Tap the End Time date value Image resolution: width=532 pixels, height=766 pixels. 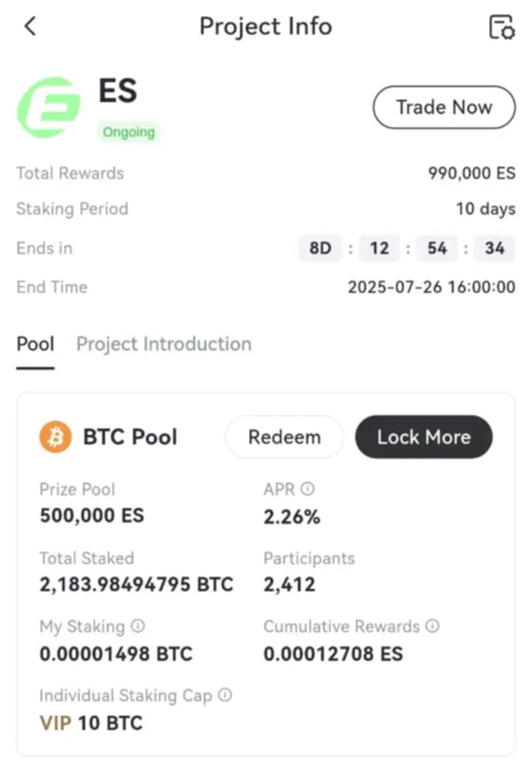click(431, 287)
